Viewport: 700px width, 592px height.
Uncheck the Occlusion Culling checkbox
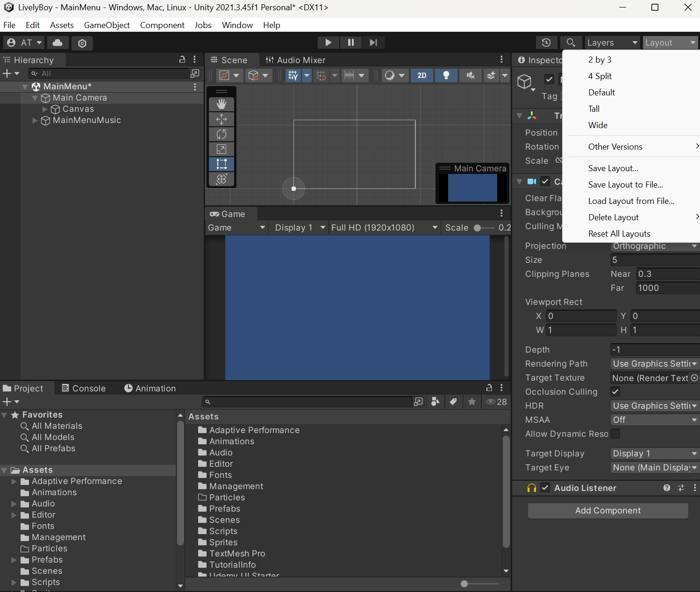tap(615, 392)
